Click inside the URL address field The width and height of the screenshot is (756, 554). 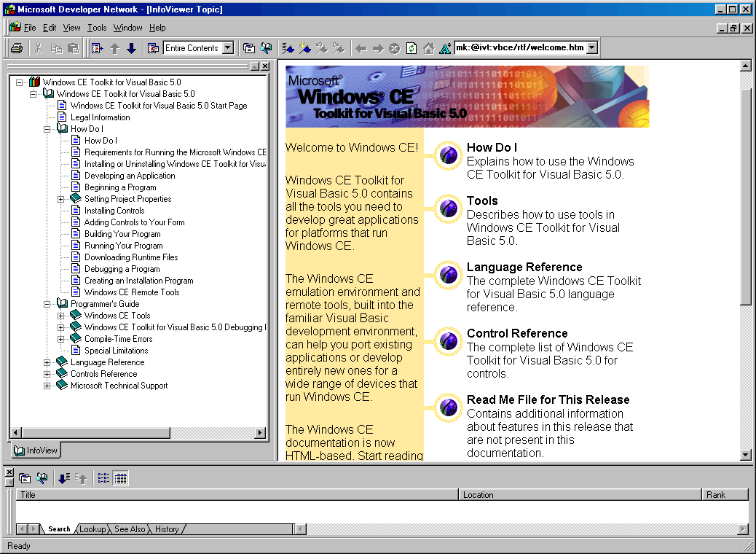coord(520,47)
